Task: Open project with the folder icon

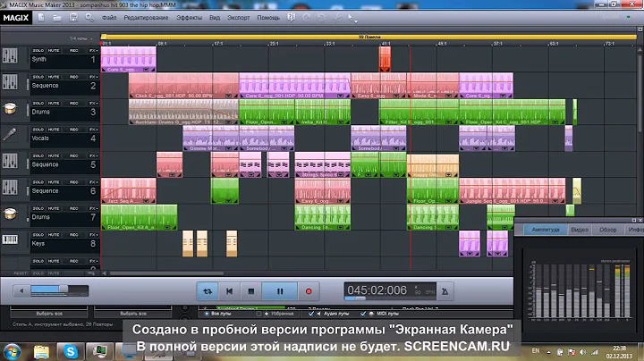Action: tap(57, 18)
